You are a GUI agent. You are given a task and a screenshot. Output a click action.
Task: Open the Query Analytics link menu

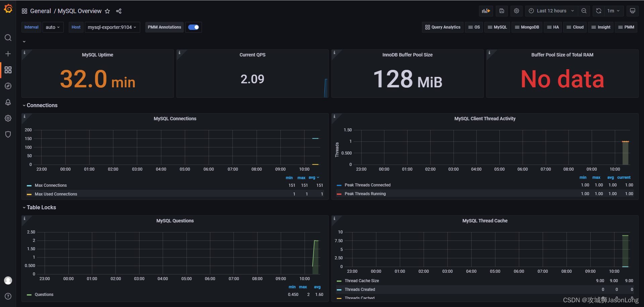(x=443, y=27)
